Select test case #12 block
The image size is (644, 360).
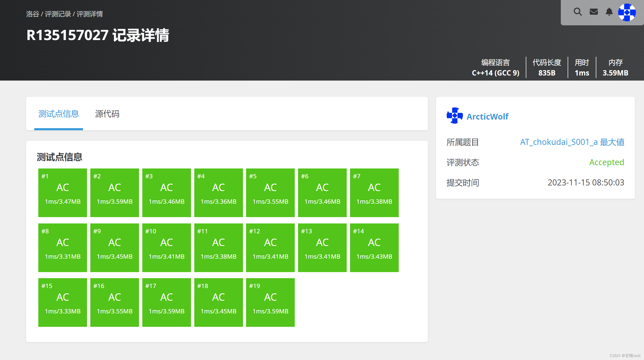(270, 248)
